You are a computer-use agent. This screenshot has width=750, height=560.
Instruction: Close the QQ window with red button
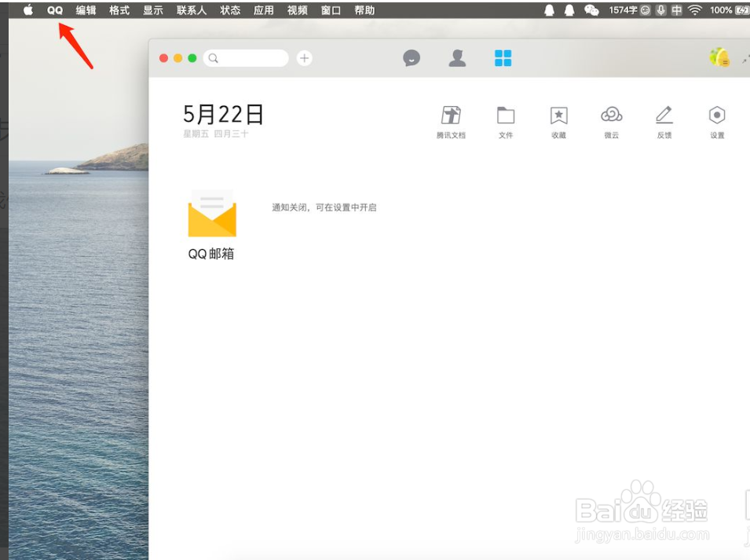tap(163, 58)
